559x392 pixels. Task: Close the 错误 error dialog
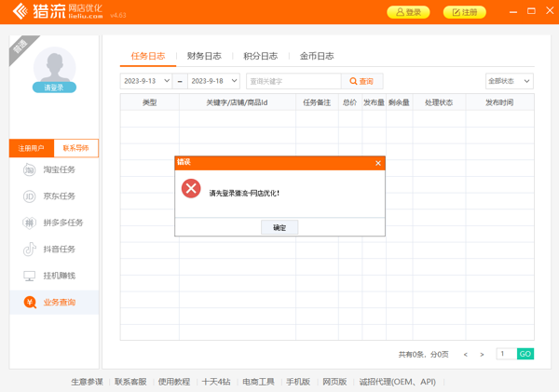[x=377, y=163]
